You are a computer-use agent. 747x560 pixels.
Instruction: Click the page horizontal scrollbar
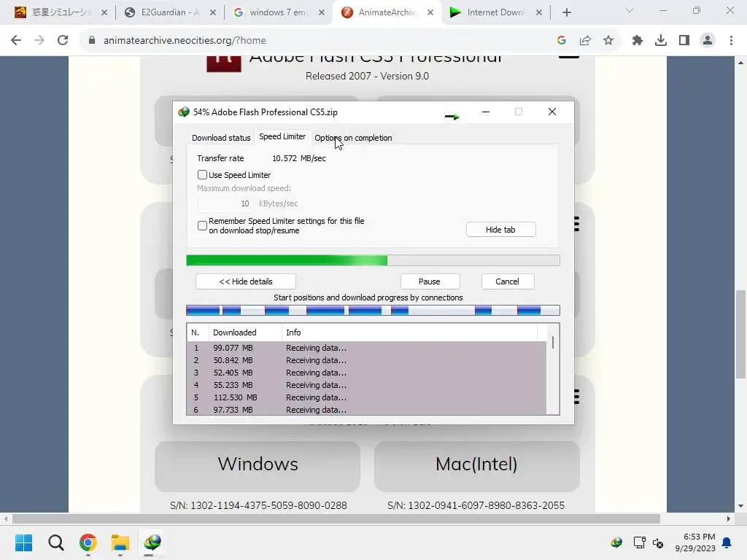point(336,518)
